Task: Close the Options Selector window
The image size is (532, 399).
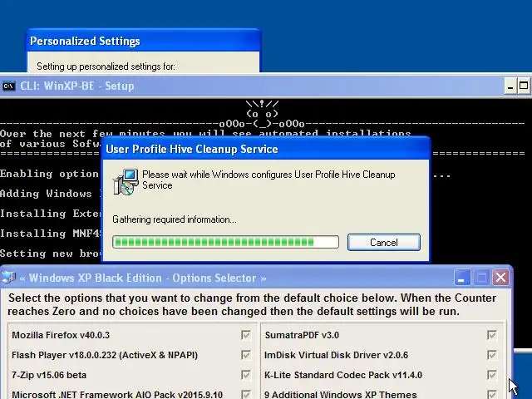Action: [x=500, y=277]
